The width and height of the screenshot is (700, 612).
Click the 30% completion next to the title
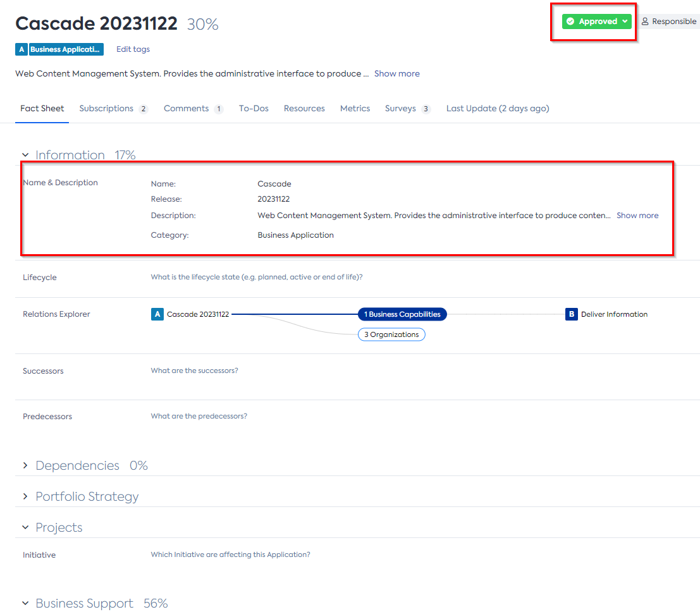tap(203, 24)
